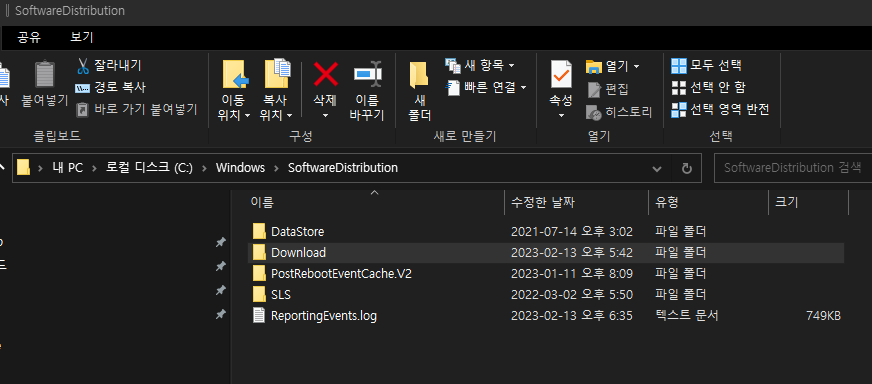Click Copy path (경로 복사)

[x=111, y=87]
